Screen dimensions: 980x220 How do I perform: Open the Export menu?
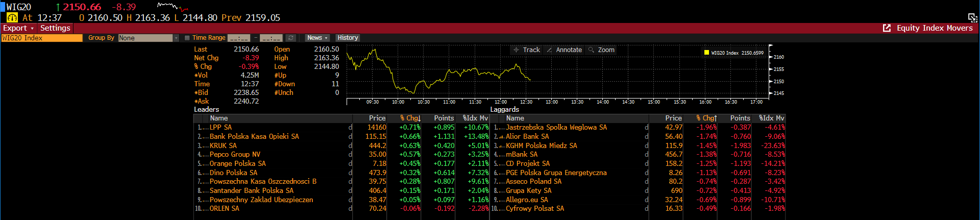18,28
